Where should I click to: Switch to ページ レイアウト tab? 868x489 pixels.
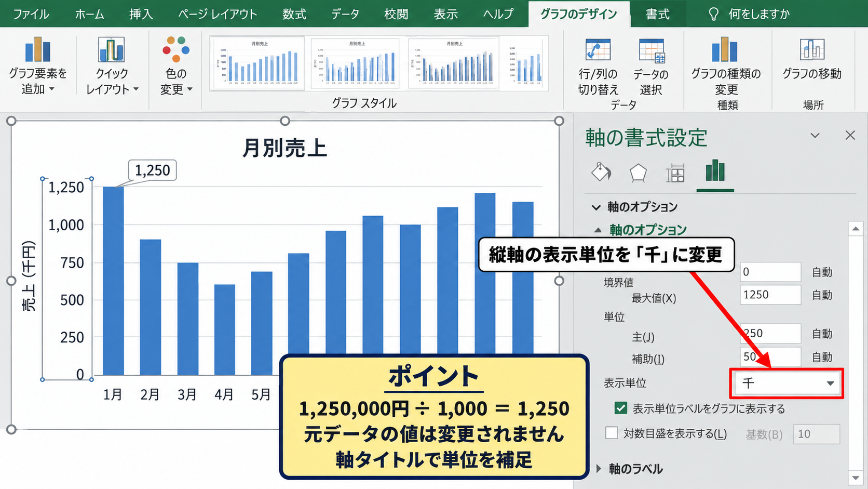pos(218,14)
